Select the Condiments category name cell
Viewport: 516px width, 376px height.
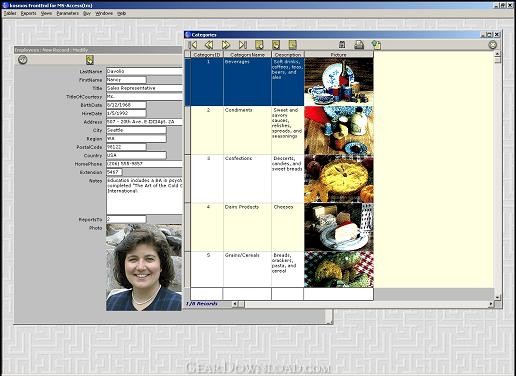pos(247,130)
